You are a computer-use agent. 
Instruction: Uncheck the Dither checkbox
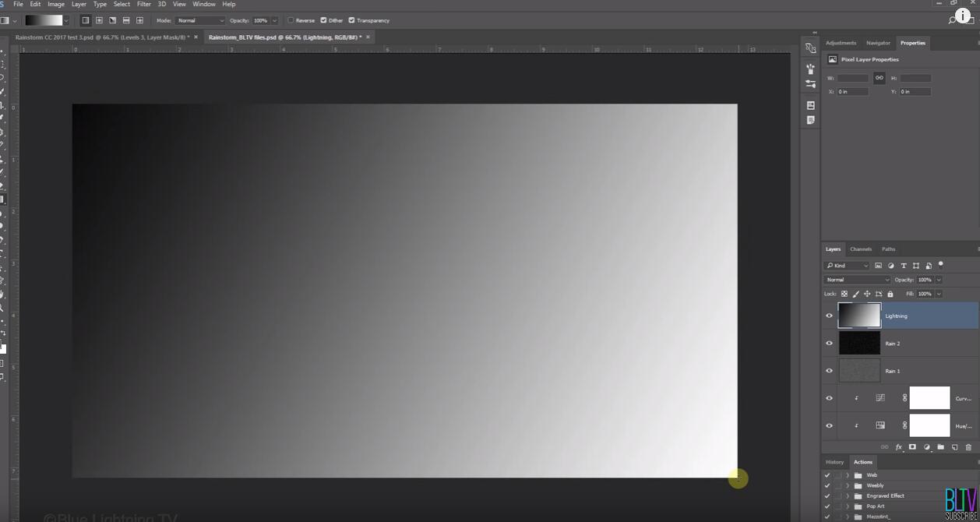[323, 20]
